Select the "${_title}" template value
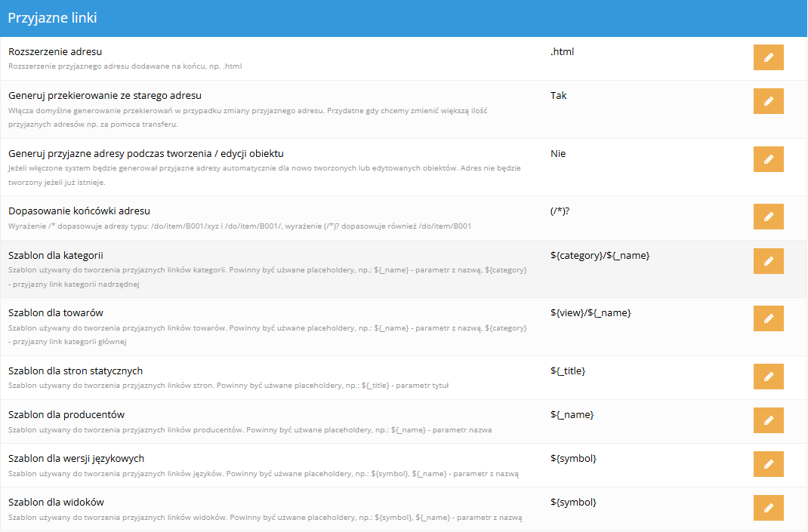The height and width of the screenshot is (532, 808). [x=568, y=371]
